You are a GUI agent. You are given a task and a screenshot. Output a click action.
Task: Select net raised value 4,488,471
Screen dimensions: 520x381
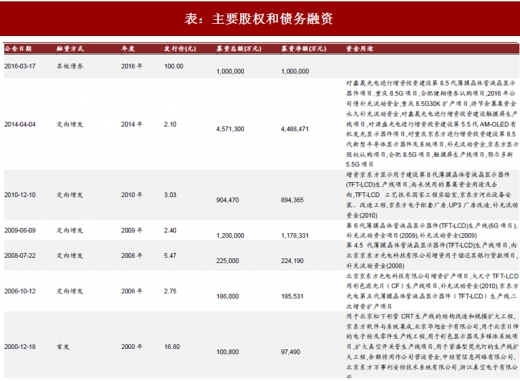(x=295, y=129)
